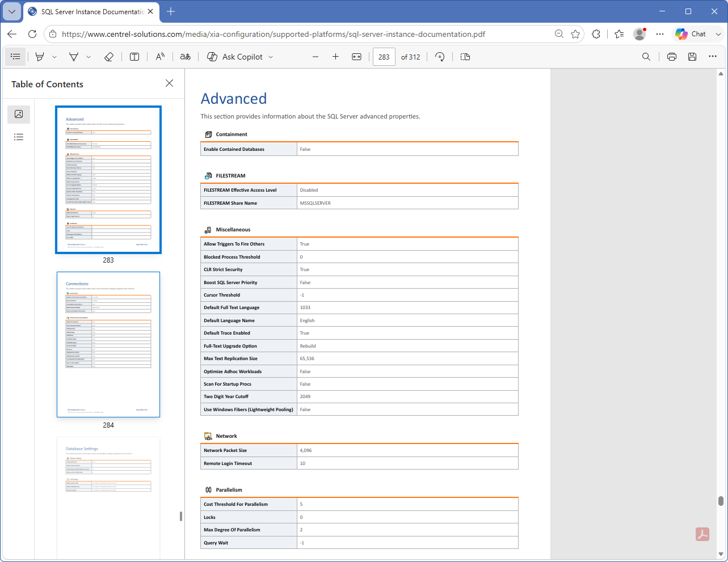Add this page to favorites
This screenshot has height=562, width=728.
[x=575, y=34]
